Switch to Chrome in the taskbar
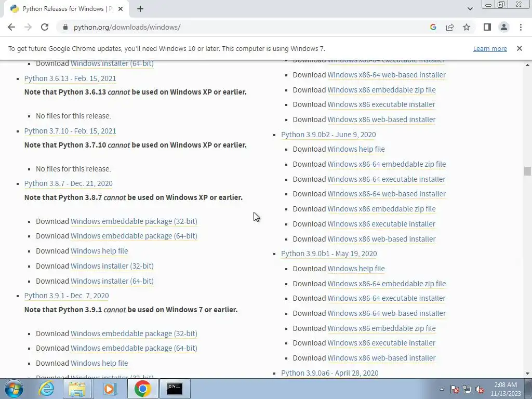Viewport: 532px width, 399px height. 142,389
